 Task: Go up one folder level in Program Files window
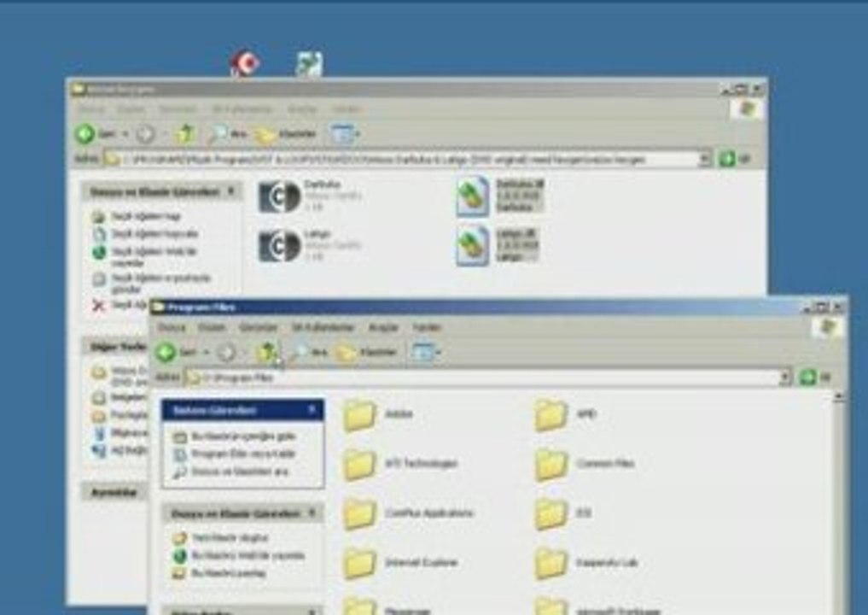tap(268, 351)
